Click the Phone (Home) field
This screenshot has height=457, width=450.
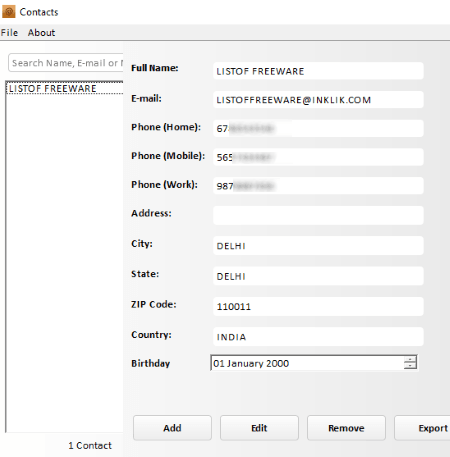(x=318, y=128)
